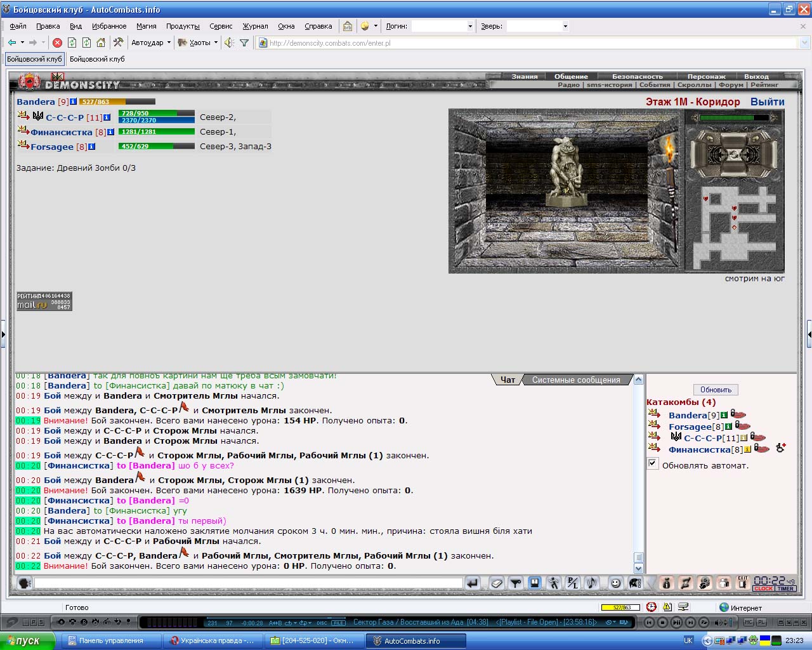This screenshot has height=650, width=812.
Task: Go to the home page icon
Action: [101, 43]
